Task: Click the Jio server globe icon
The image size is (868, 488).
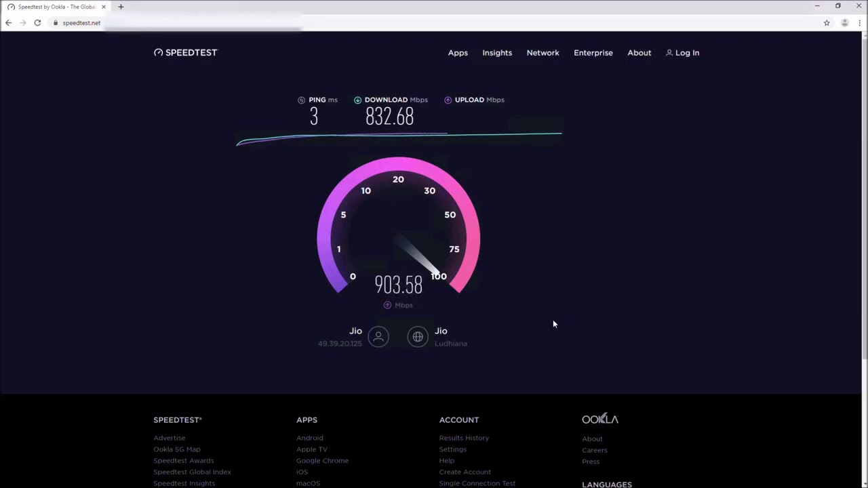Action: tap(418, 336)
